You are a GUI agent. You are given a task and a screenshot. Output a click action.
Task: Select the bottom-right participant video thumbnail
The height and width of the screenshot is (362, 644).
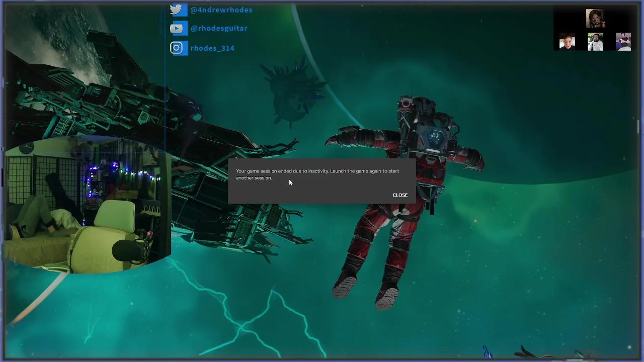[623, 42]
